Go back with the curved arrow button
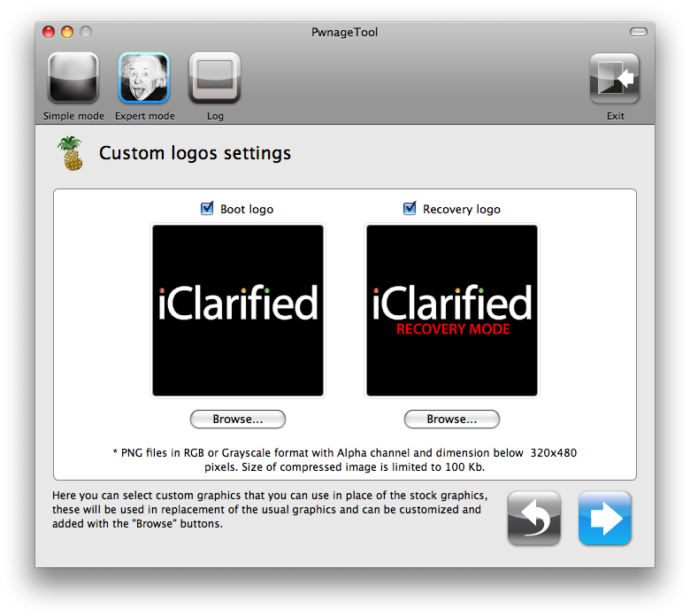Screen dimensions: 690x616 (533, 518)
